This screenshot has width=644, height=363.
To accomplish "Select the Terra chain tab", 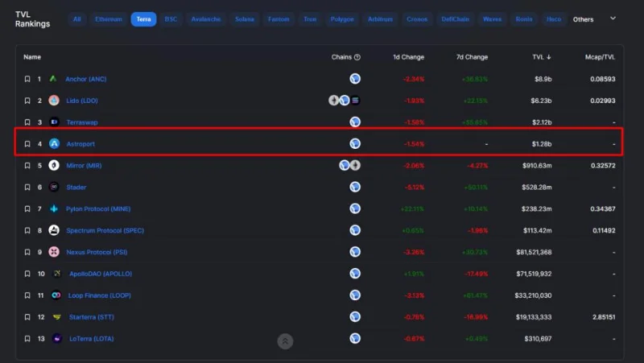I will tap(143, 19).
